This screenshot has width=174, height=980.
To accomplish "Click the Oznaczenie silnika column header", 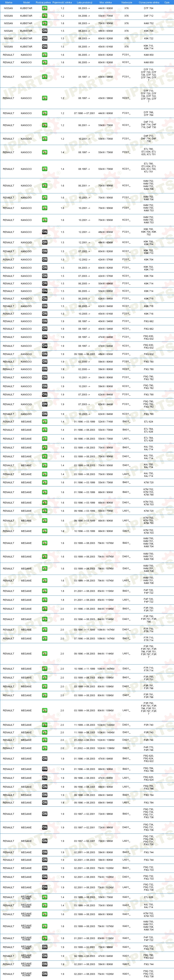I will tap(149, 2).
